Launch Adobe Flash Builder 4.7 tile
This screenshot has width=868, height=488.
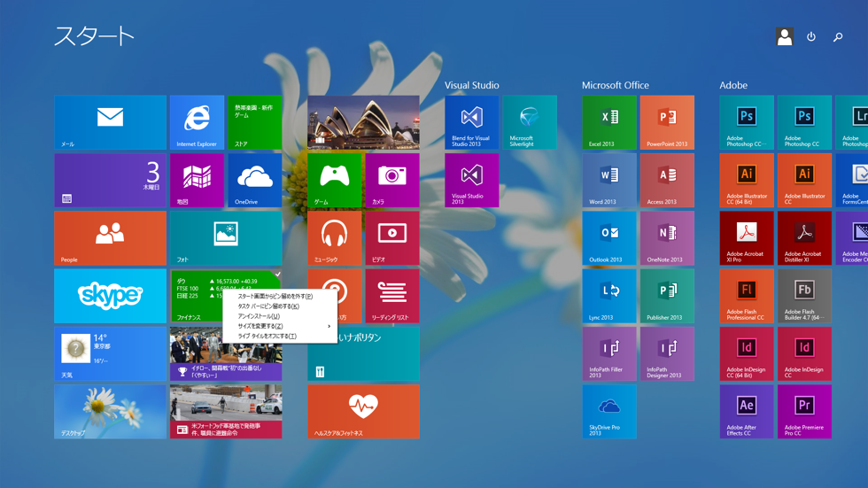(x=804, y=296)
